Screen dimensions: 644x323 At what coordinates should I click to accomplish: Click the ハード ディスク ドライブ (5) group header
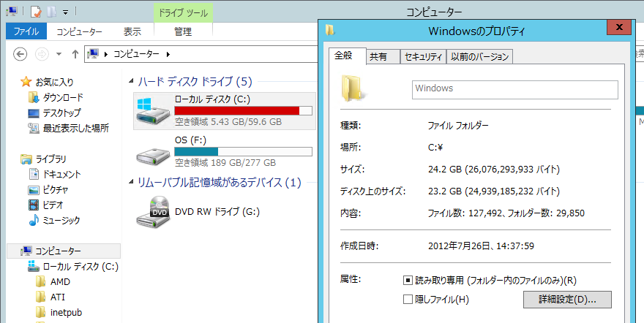[195, 82]
